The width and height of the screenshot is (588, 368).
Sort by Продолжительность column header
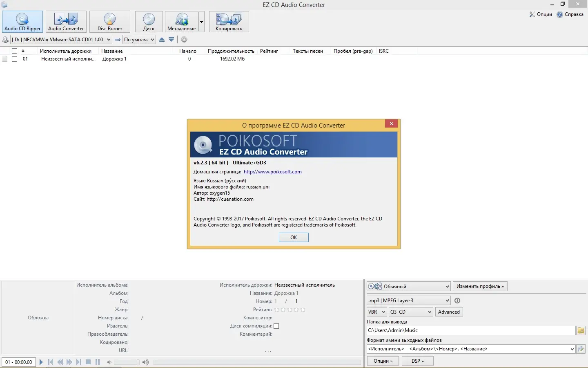click(231, 51)
